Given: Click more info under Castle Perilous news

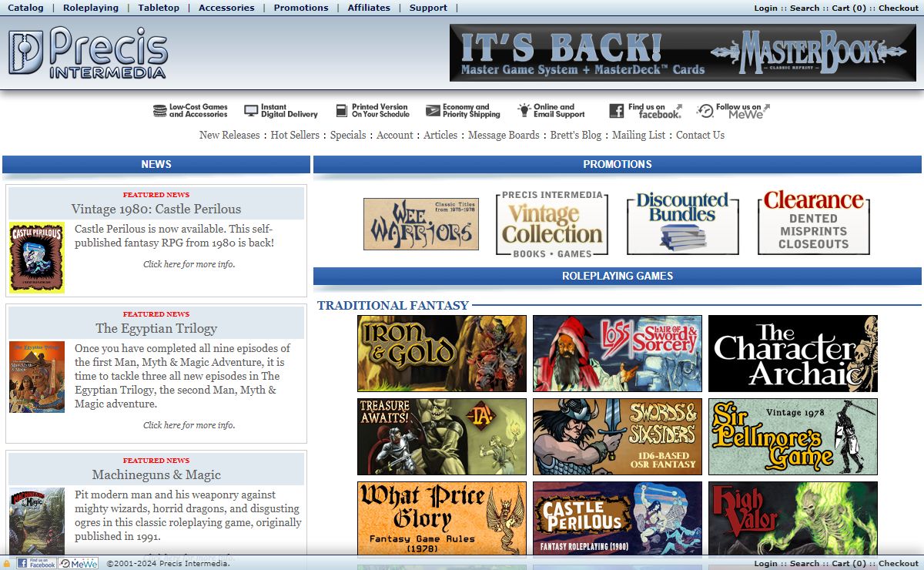Looking at the screenshot, I should point(189,264).
